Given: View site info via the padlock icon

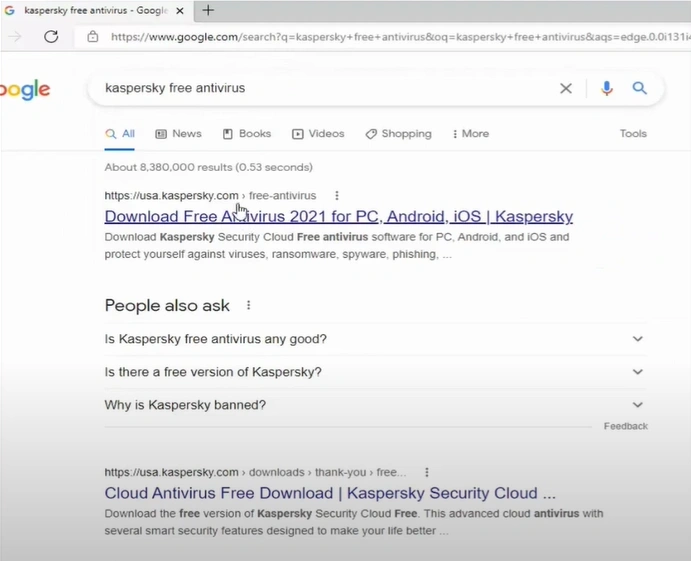Looking at the screenshot, I should point(93,37).
